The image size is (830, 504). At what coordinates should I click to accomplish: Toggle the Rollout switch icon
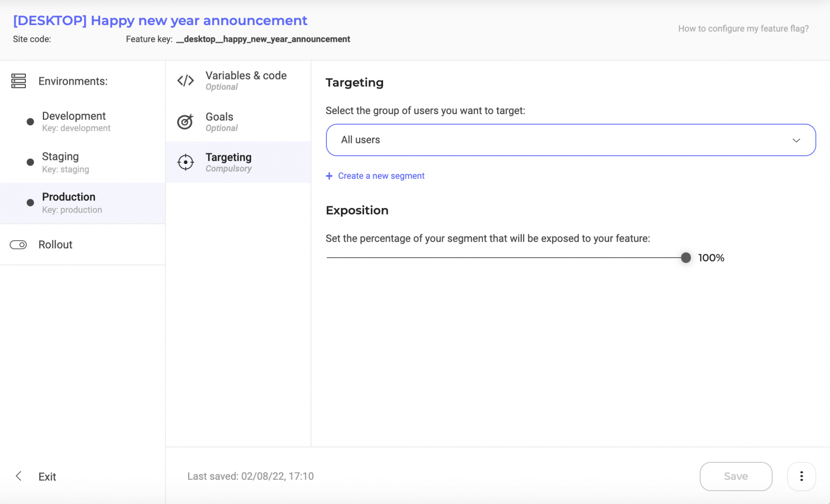[x=18, y=245]
